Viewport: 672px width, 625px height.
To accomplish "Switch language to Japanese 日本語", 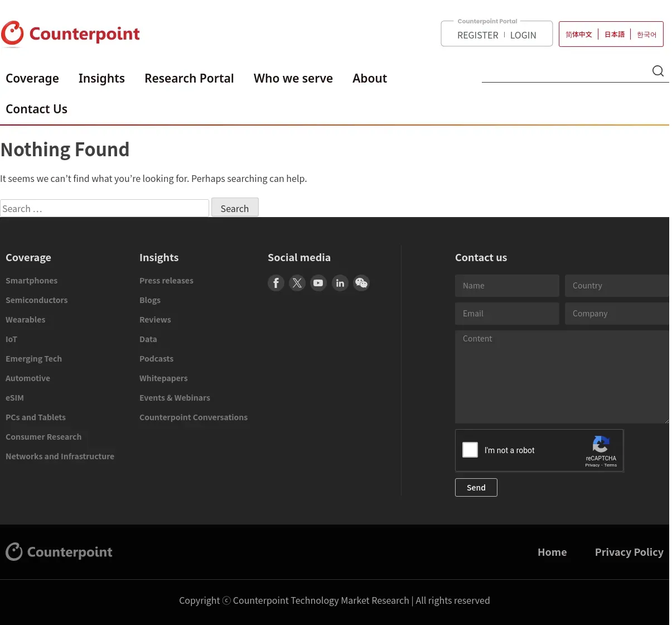I will 615,35.
